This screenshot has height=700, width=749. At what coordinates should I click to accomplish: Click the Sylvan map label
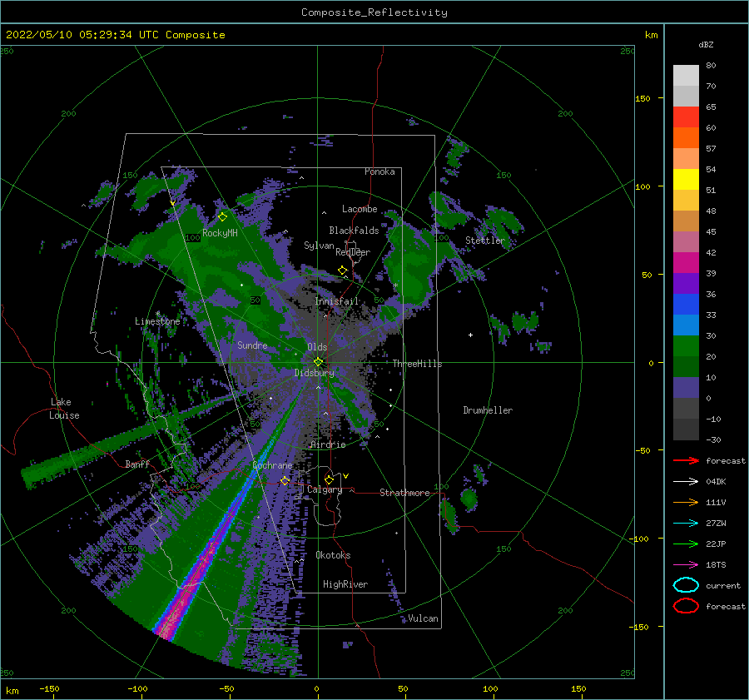click(x=319, y=246)
